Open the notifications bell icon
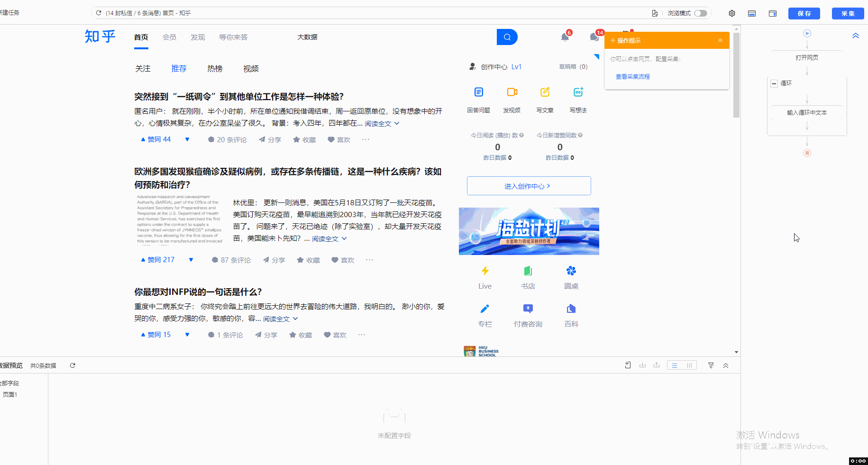The height and width of the screenshot is (465, 868). (x=565, y=37)
